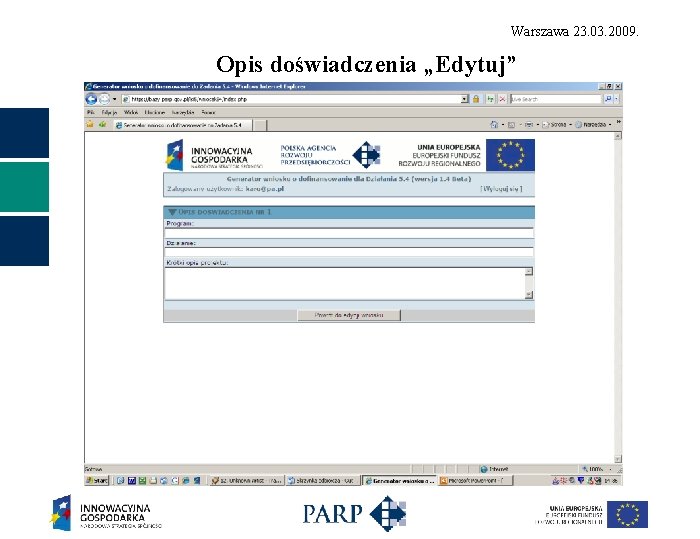Open the Plik menu
The width and height of the screenshot is (700, 539).
click(x=90, y=113)
